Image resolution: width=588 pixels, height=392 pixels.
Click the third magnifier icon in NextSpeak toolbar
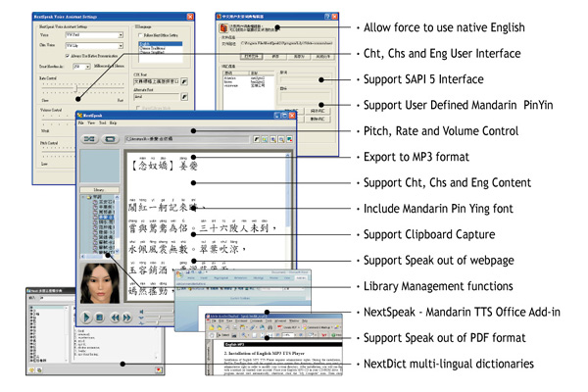click(x=281, y=139)
